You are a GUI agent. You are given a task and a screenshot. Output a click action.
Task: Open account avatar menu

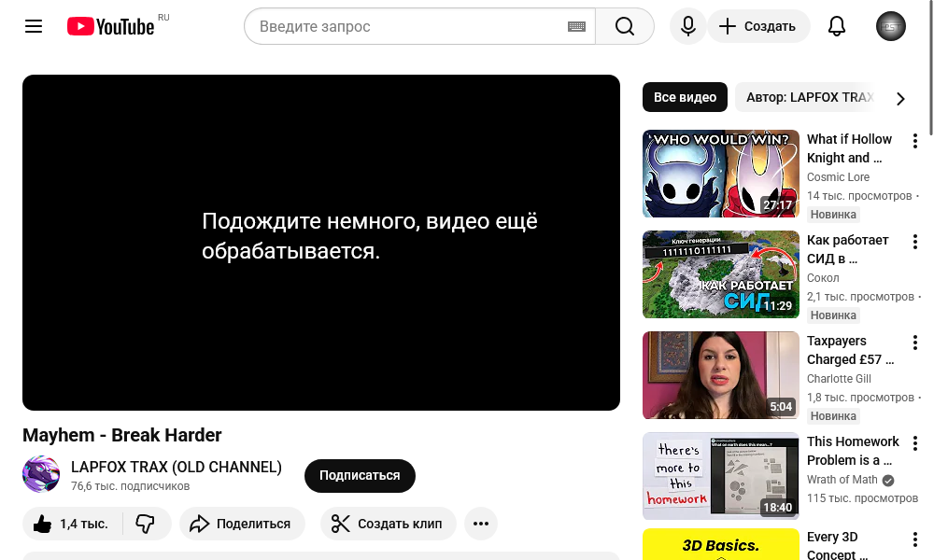tap(890, 26)
